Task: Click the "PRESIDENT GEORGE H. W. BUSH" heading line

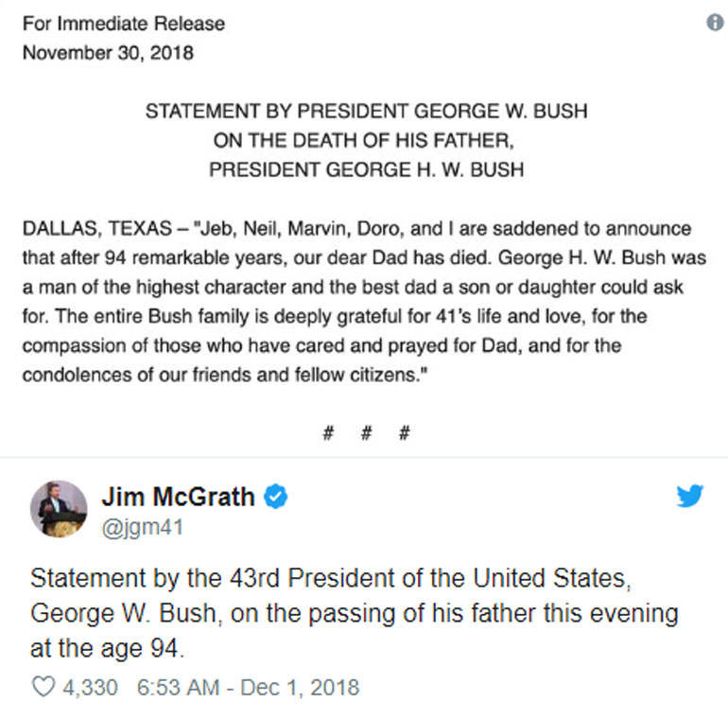Action: point(366,170)
